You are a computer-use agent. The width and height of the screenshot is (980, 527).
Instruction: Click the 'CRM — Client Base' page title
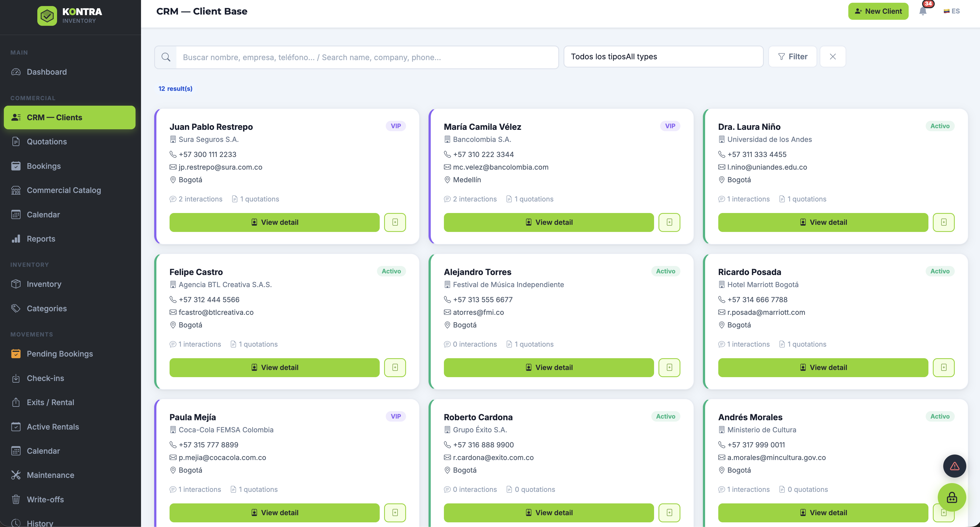click(x=202, y=12)
